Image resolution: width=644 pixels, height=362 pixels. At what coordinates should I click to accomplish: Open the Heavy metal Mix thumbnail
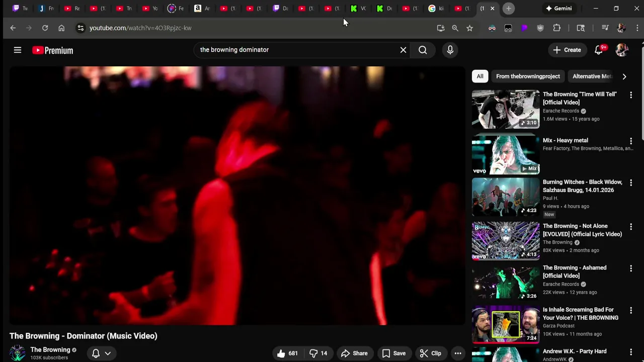506,155
